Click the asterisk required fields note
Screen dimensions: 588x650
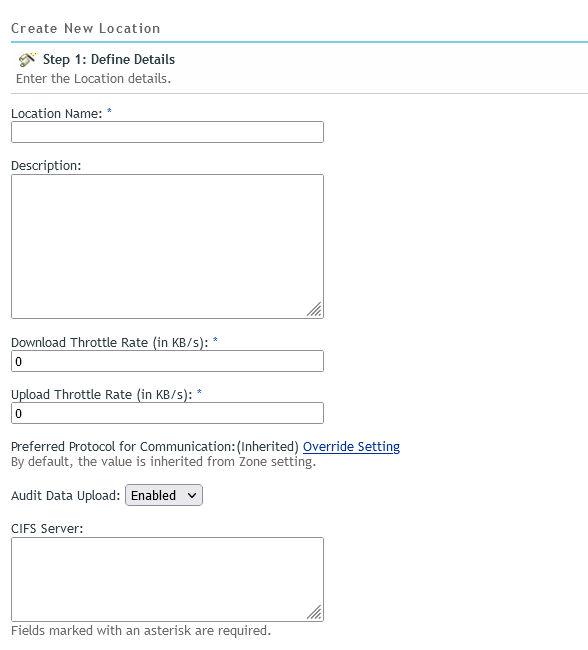click(141, 631)
